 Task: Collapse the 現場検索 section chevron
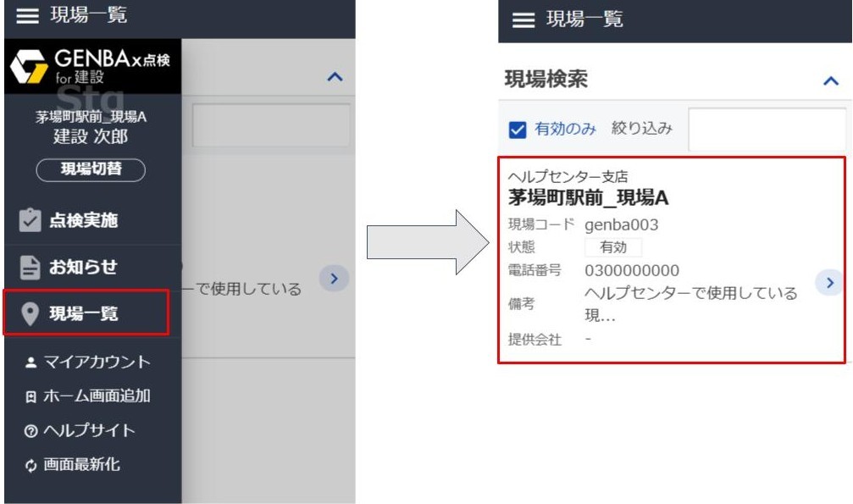830,80
